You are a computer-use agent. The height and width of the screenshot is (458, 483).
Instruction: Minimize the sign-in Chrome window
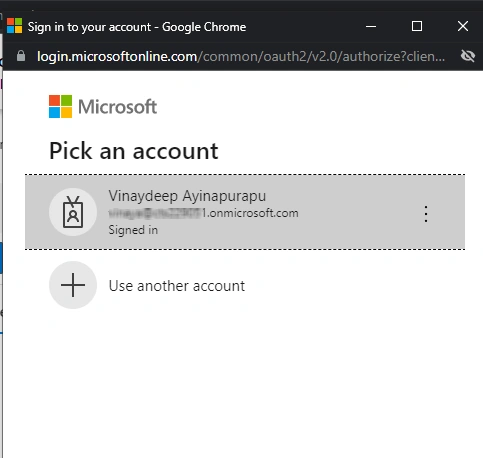point(371,26)
